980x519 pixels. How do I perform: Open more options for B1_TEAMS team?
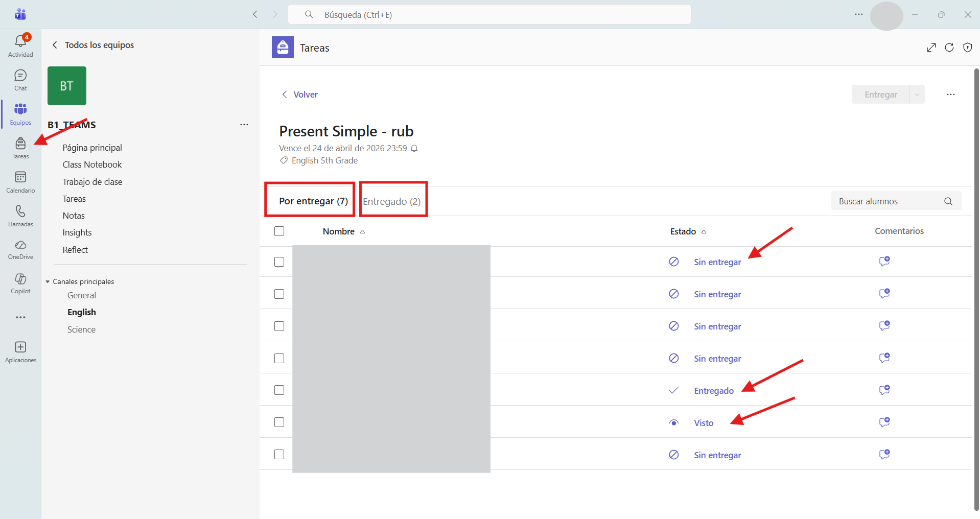point(244,125)
